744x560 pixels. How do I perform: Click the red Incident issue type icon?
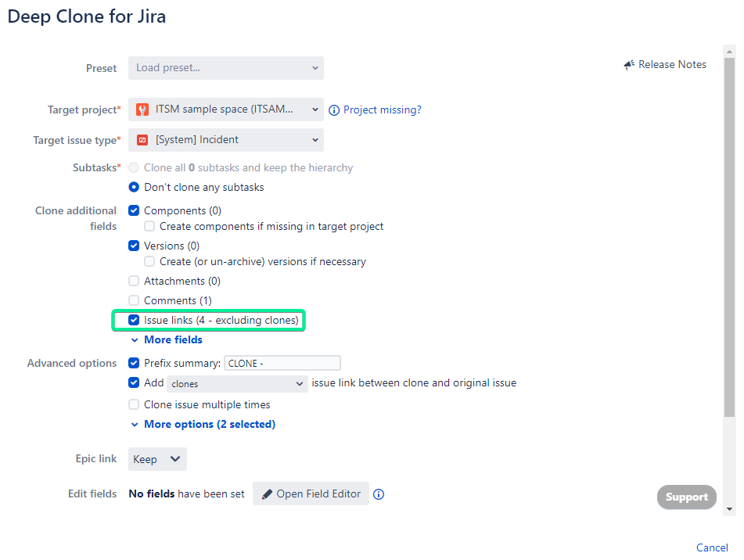coord(142,140)
